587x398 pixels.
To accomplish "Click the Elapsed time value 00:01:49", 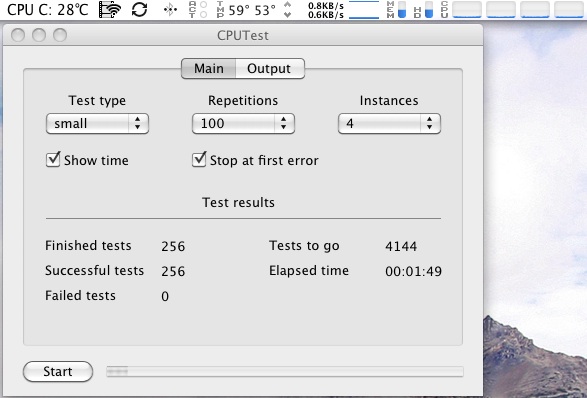I will [413, 271].
